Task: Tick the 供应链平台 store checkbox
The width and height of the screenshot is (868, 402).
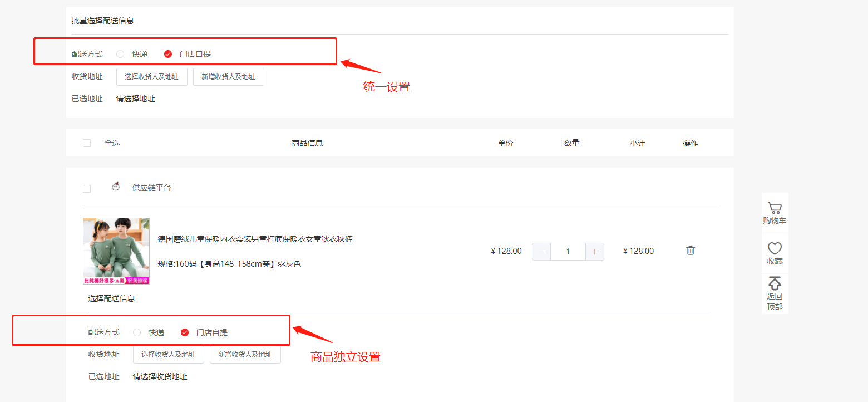Action: (87, 189)
